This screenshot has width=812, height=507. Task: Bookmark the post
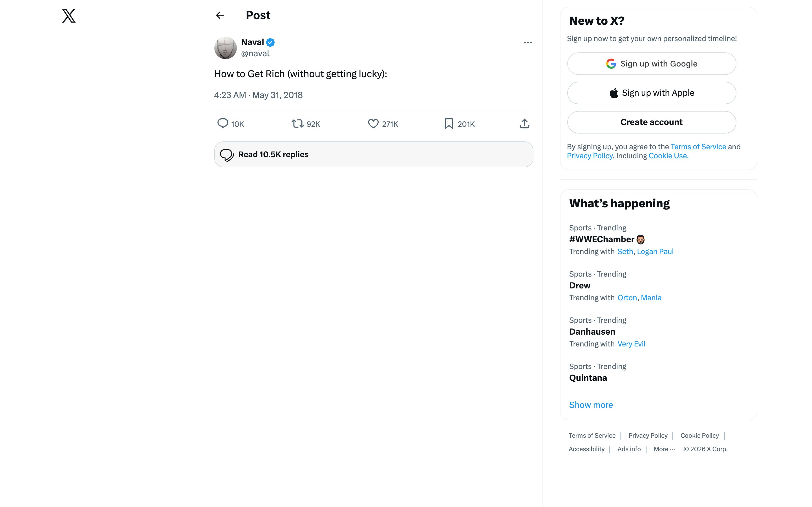click(449, 124)
